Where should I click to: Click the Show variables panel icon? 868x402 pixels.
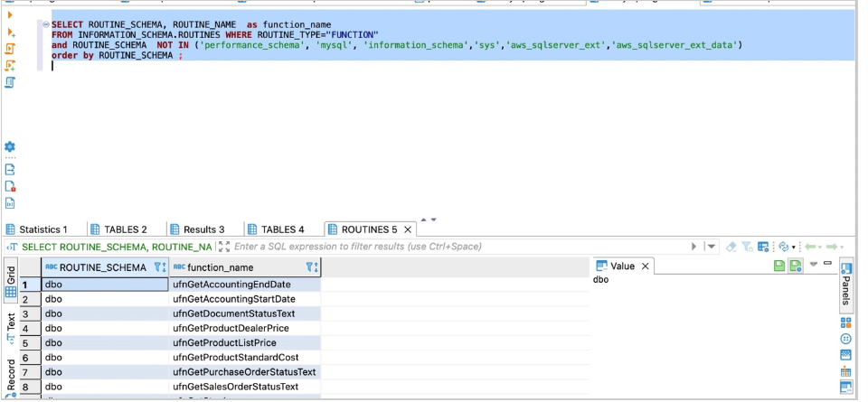10,203
